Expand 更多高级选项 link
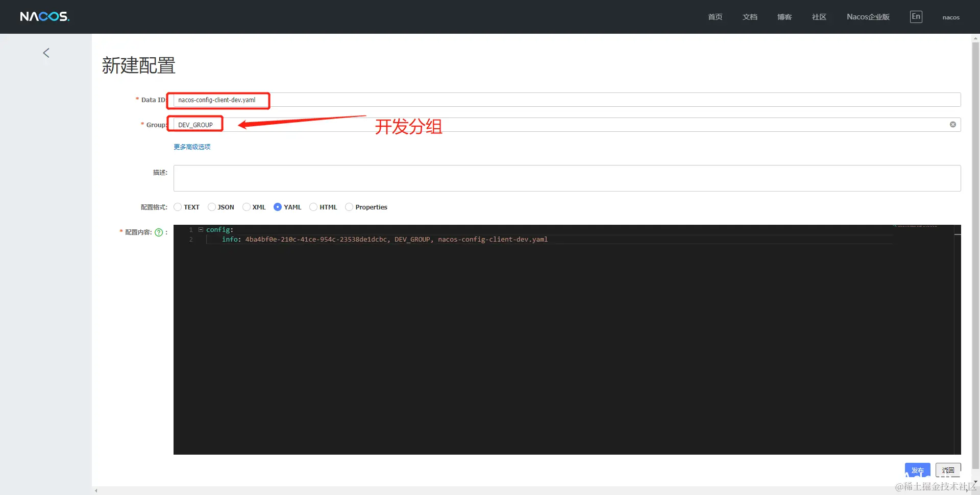 192,147
